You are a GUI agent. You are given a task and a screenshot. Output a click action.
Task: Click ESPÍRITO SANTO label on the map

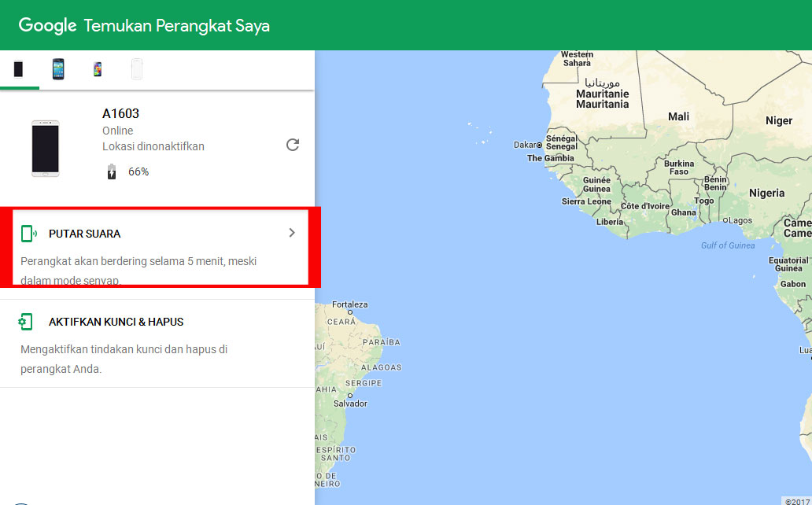[x=335, y=454]
